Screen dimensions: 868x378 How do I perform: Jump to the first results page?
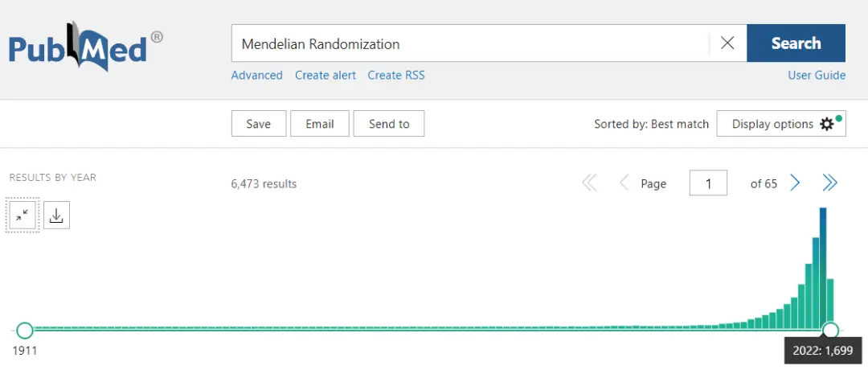coord(590,183)
